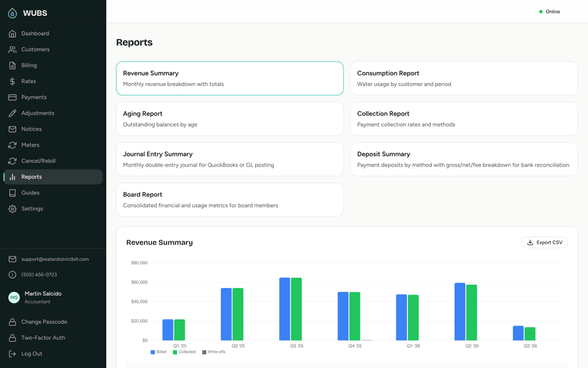Open the Consumption Report card
The width and height of the screenshot is (588, 368).
pyautogui.click(x=464, y=78)
